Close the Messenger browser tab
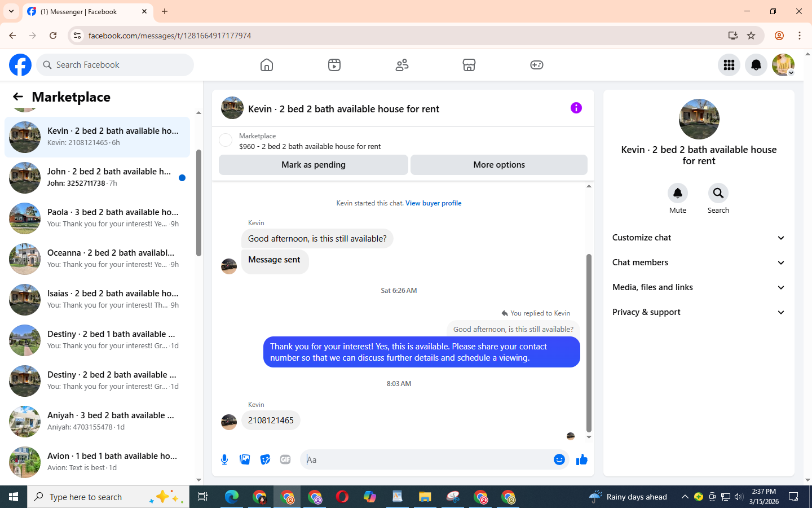 coord(144,11)
